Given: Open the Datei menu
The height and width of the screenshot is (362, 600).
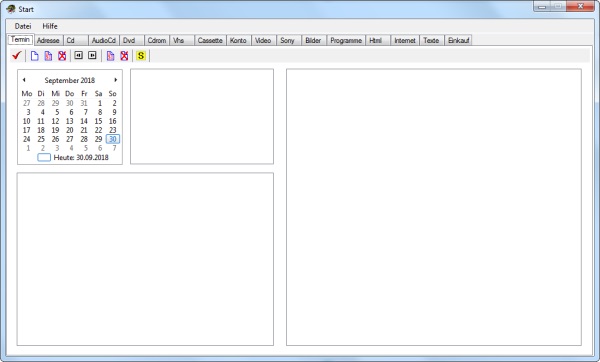Looking at the screenshot, I should tap(23, 26).
